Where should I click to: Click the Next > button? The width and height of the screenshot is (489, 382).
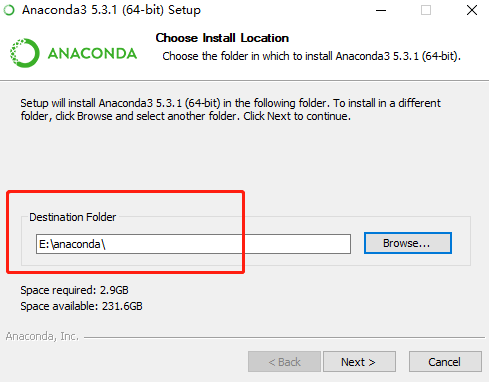pyautogui.click(x=359, y=361)
